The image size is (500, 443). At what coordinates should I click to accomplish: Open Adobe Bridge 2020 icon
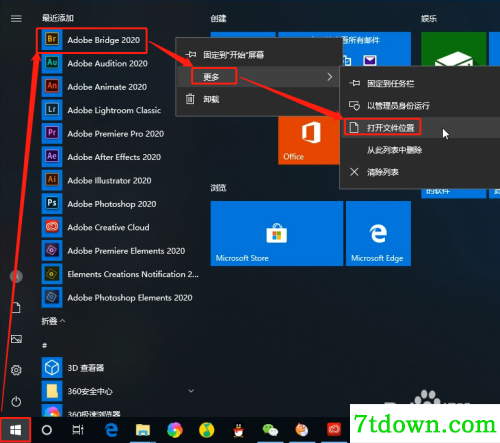click(52, 40)
